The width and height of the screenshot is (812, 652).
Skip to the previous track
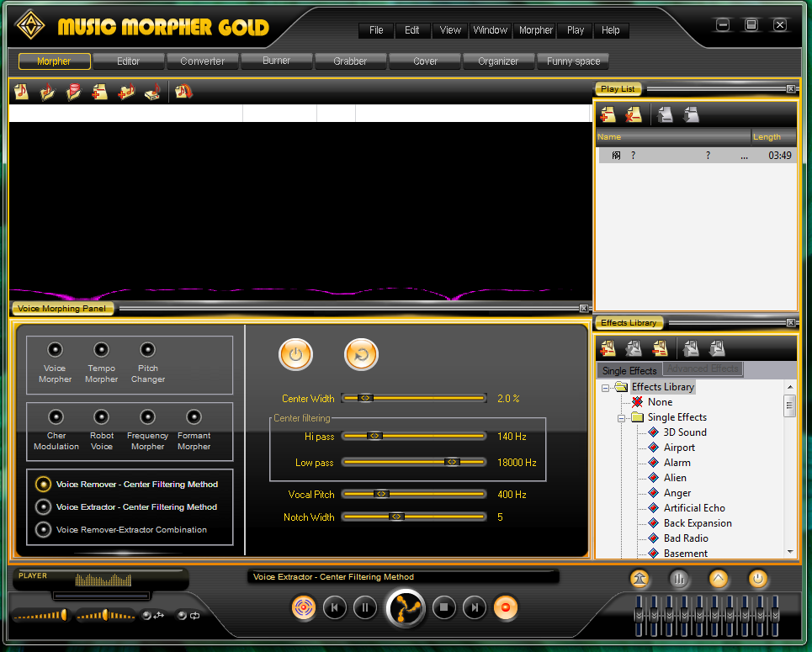pyautogui.click(x=335, y=607)
